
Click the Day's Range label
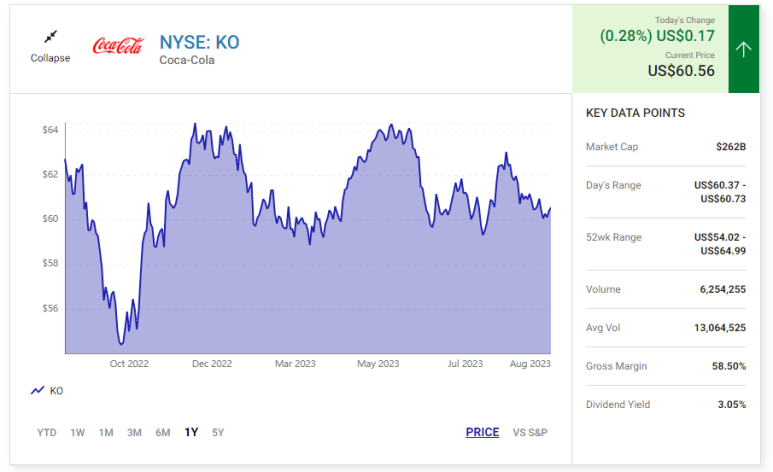[613, 185]
